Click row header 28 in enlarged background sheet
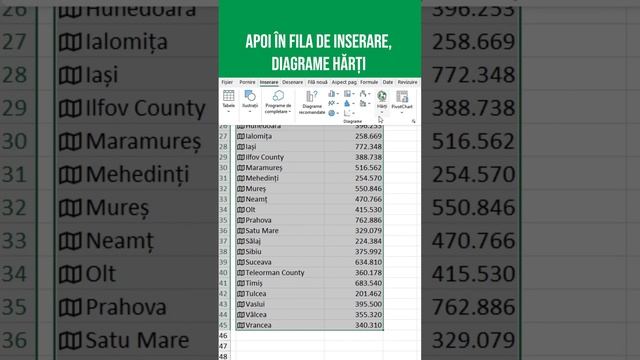 (15, 75)
